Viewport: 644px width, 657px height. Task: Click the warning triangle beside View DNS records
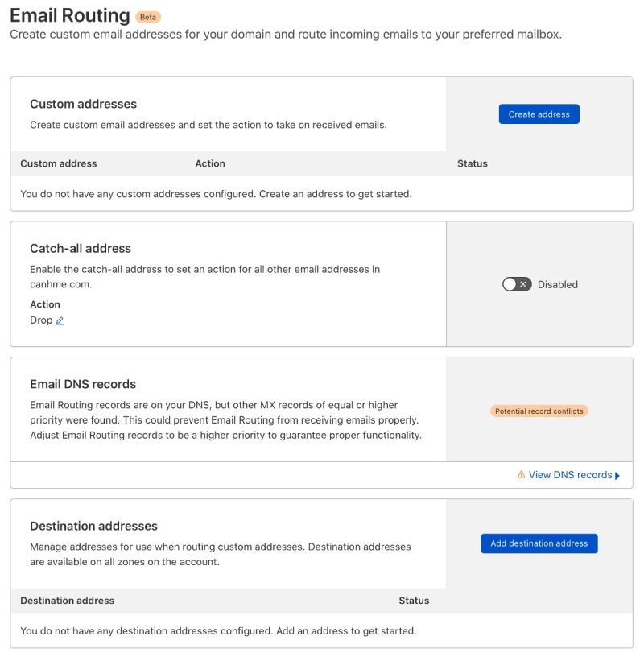point(522,475)
